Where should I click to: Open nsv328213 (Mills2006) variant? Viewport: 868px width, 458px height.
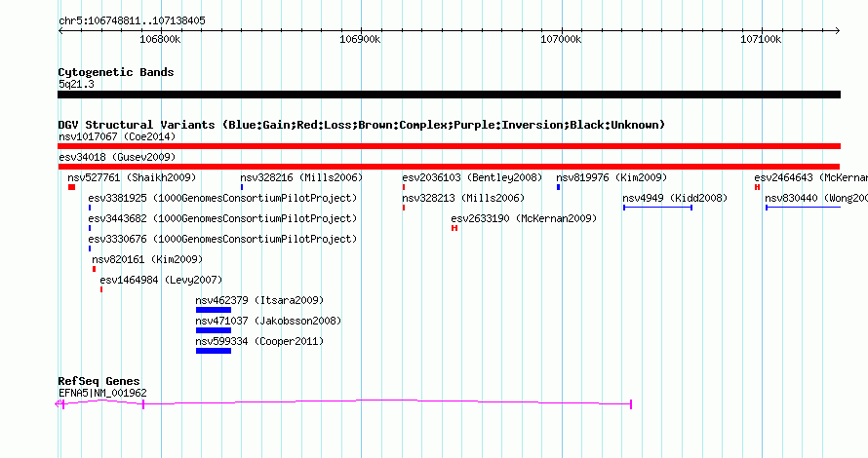pyautogui.click(x=463, y=198)
